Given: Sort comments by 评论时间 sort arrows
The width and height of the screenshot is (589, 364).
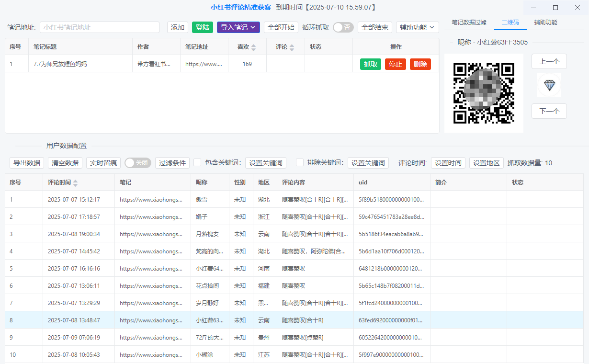Looking at the screenshot, I should pyautogui.click(x=75, y=182).
